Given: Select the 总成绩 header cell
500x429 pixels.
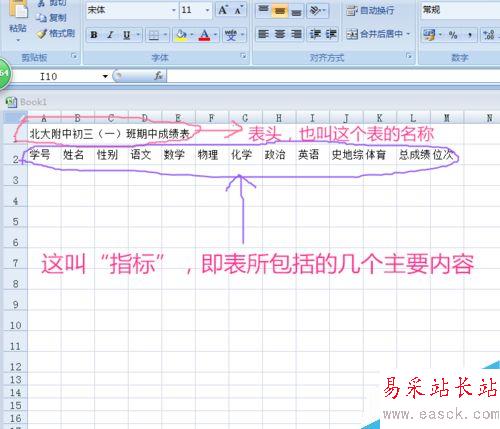Looking at the screenshot, I should point(413,155).
